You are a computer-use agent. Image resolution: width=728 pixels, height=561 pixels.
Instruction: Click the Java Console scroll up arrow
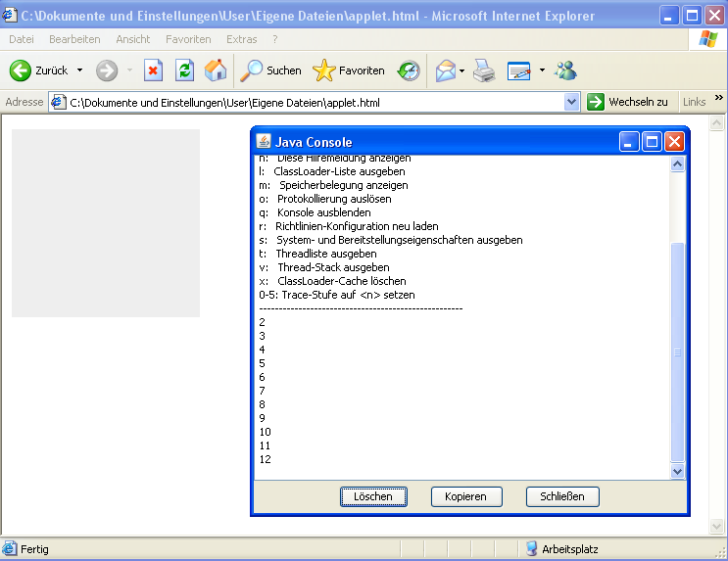click(677, 164)
